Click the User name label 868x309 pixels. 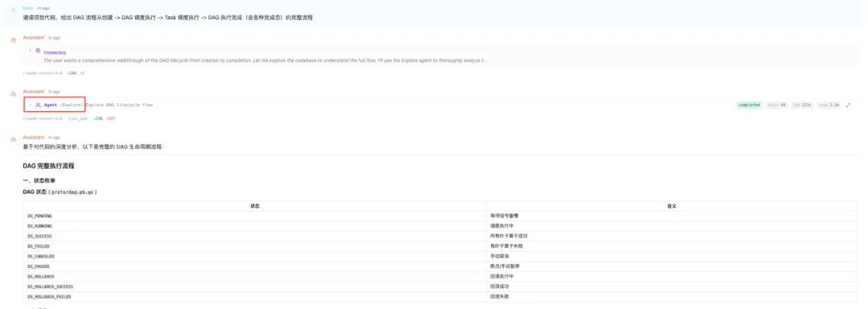27,8
